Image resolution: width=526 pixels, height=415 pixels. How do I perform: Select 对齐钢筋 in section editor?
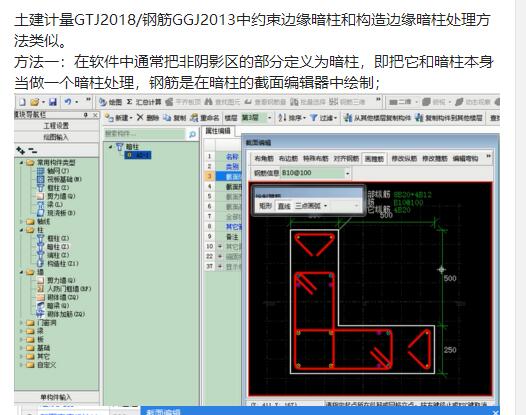tap(346, 158)
